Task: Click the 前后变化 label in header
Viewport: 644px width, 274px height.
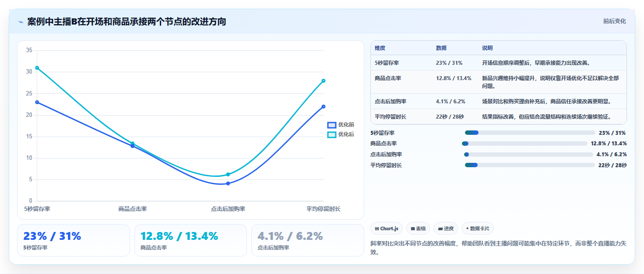Action: point(614,21)
